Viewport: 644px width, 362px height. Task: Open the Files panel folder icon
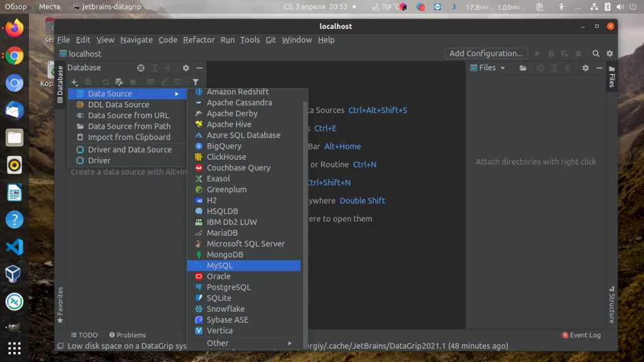pos(523,68)
